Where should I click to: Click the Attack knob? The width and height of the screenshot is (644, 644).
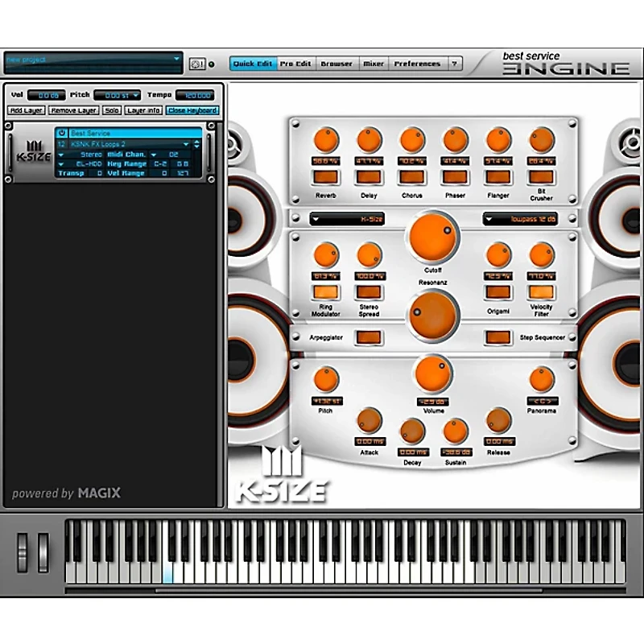click(369, 420)
